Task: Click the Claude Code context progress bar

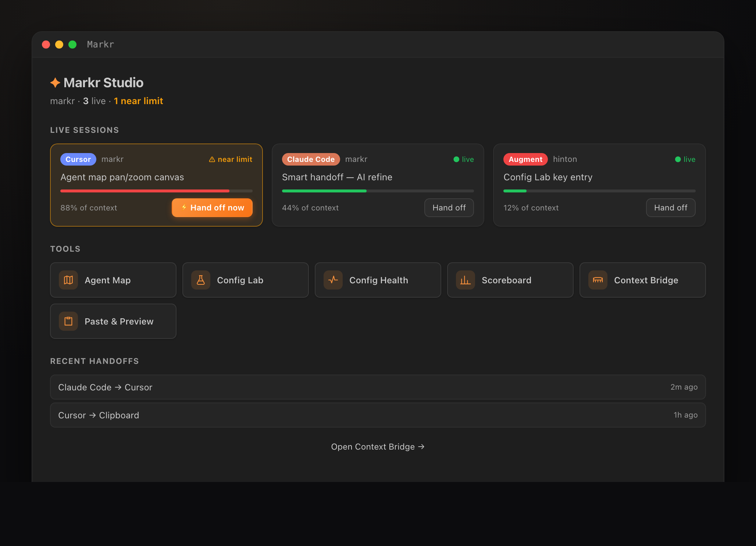Action: [x=378, y=191]
